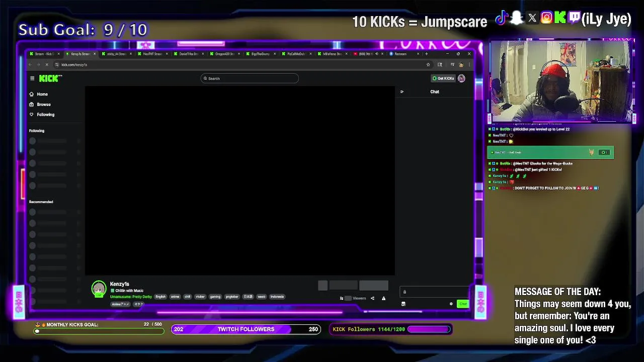644x362 pixels.
Task: Click the browser profile avatar icon in toolbar
Action: click(x=461, y=64)
